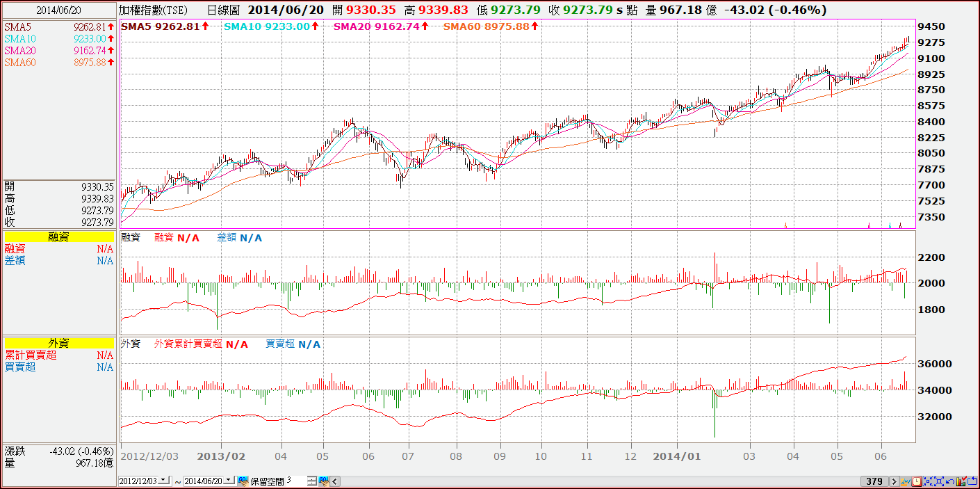This screenshot has height=489, width=980.
Task: Click the blue undo arrow icon
Action: (950, 481)
